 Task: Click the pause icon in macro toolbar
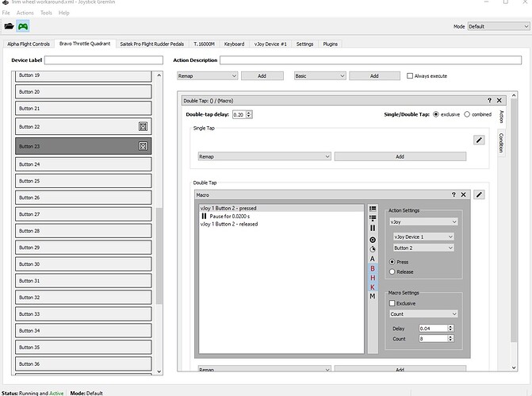tap(373, 228)
